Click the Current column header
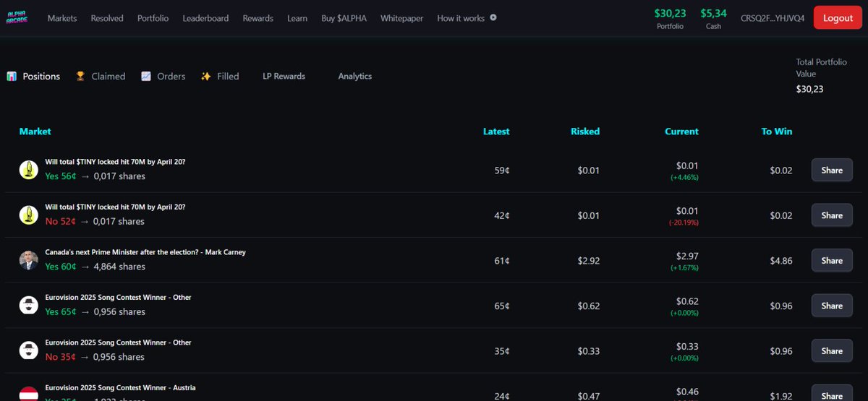The height and width of the screenshot is (401, 868). 681,131
